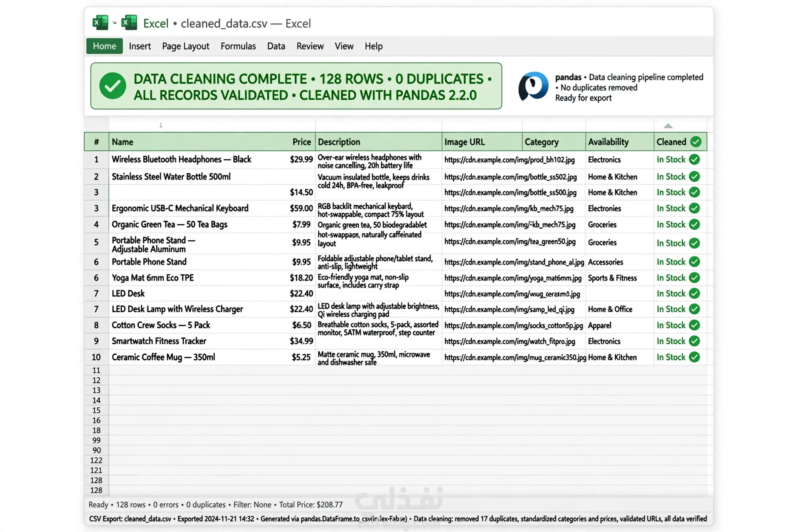
Task: Select cell 'Yoga Mat 6mm Eco TPE'
Action: point(153,278)
